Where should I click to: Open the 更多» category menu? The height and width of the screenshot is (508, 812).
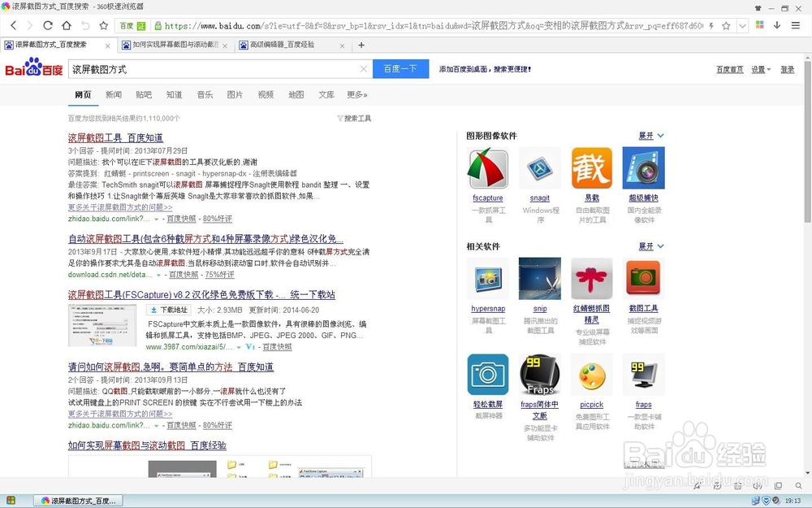[356, 94]
